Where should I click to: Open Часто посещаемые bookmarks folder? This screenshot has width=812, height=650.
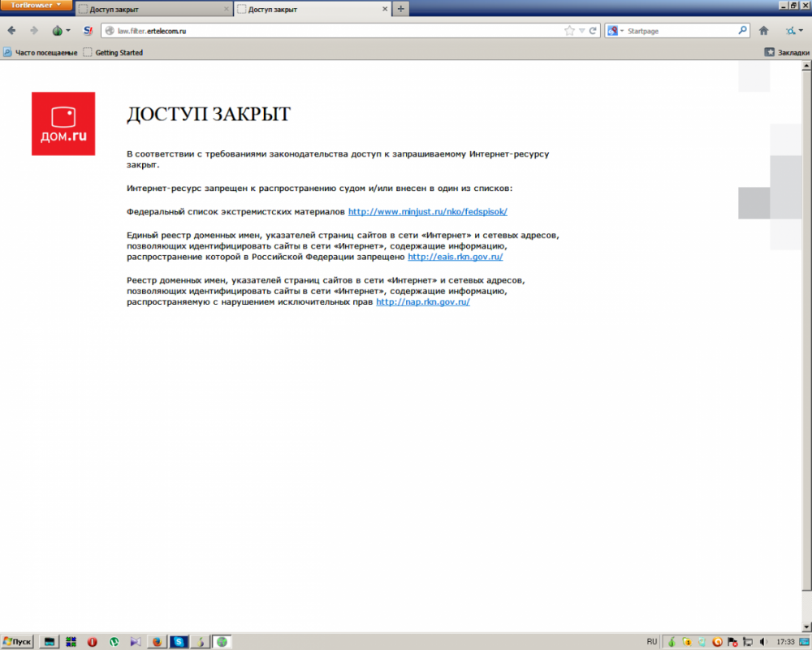(x=41, y=52)
